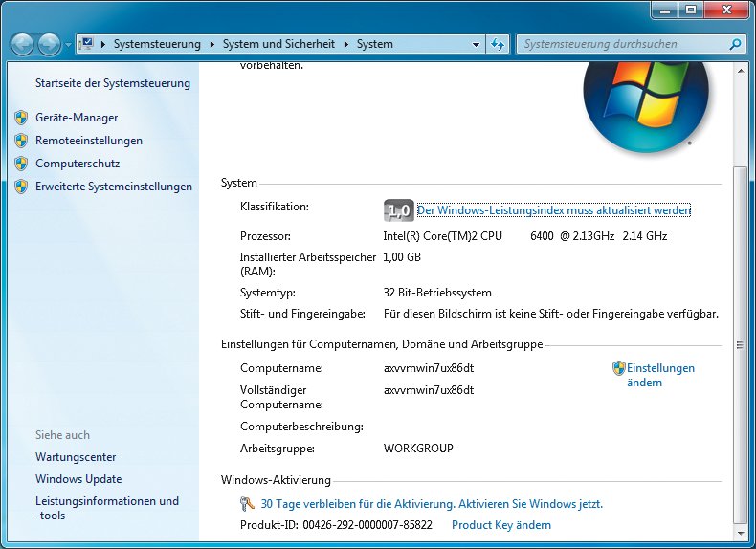Click the scrollbar up arrow
Screen dimensions: 756x549
click(741, 71)
